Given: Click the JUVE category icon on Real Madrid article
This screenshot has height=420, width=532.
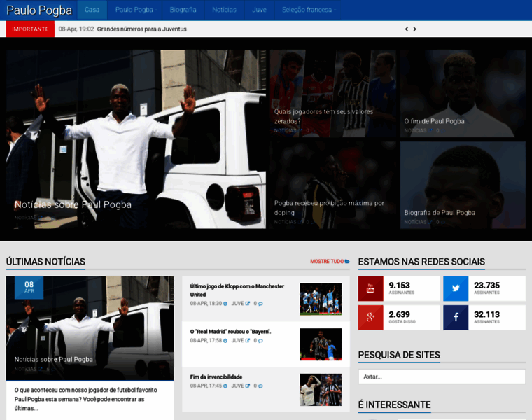Looking at the screenshot, I should pyautogui.click(x=246, y=341).
